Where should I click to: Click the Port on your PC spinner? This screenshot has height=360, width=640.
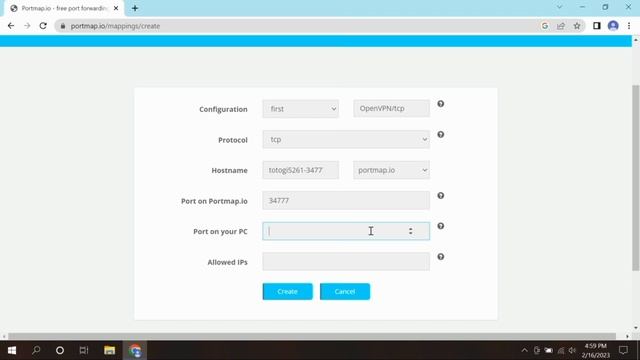click(x=411, y=231)
